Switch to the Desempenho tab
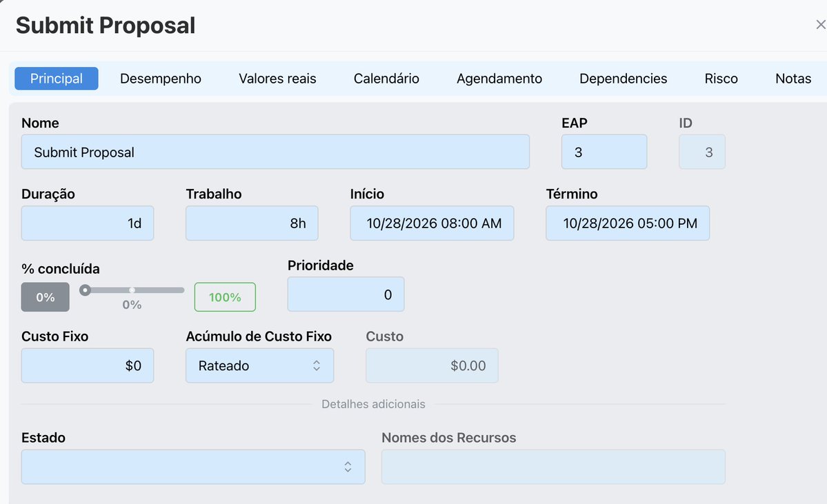This screenshot has height=504, width=827. coord(160,79)
